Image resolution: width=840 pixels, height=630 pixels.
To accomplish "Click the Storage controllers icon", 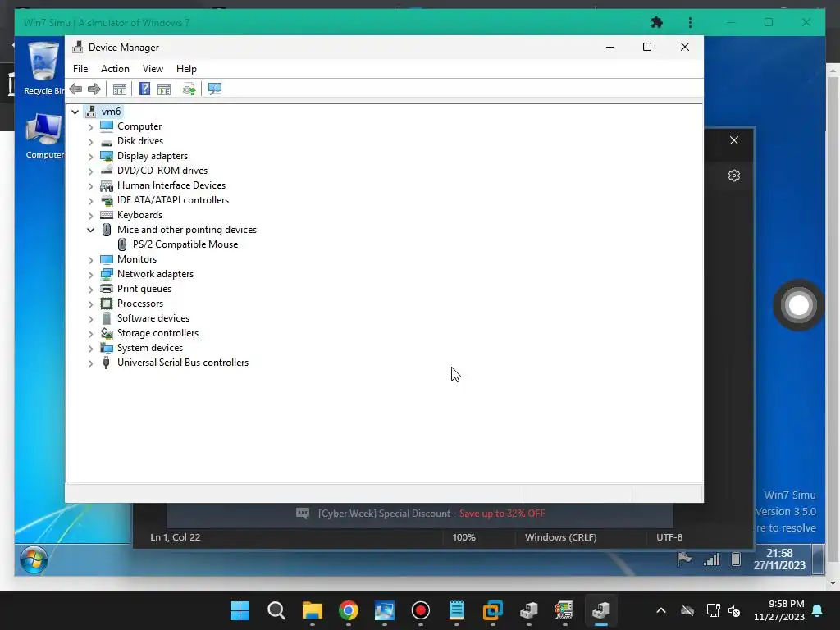I will coord(107,333).
